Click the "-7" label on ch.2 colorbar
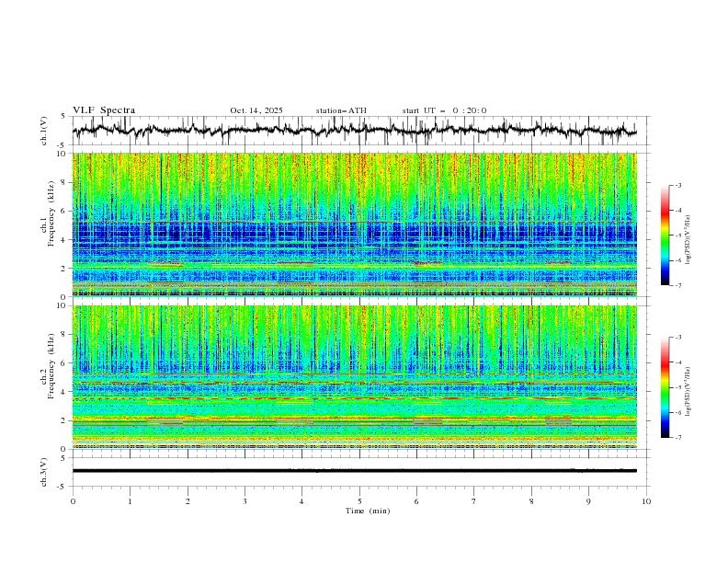The image size is (728, 563). [678, 437]
